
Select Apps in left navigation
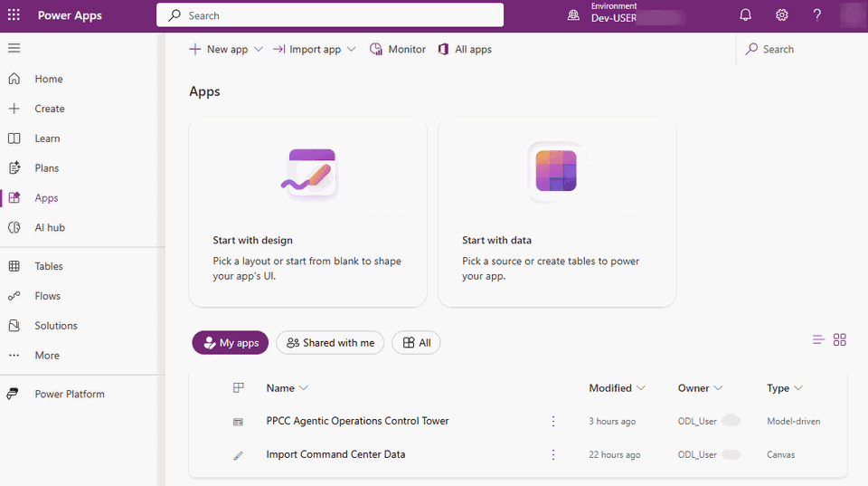click(x=46, y=198)
